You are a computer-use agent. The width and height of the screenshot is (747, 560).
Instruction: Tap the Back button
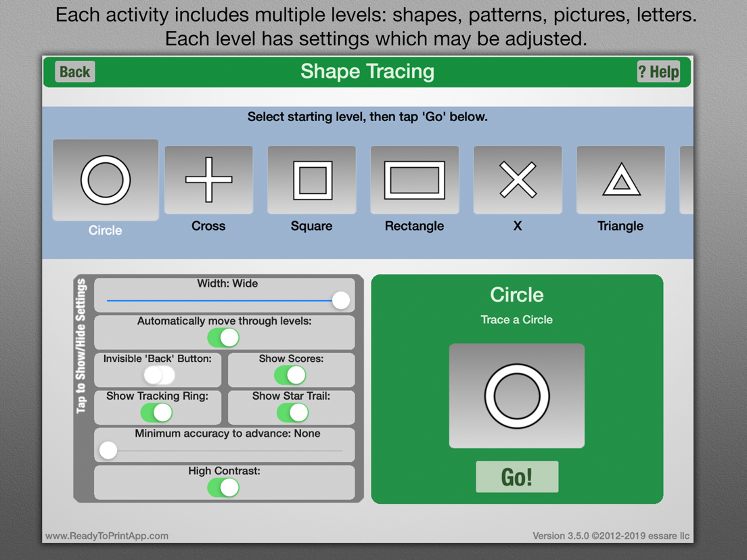click(75, 72)
